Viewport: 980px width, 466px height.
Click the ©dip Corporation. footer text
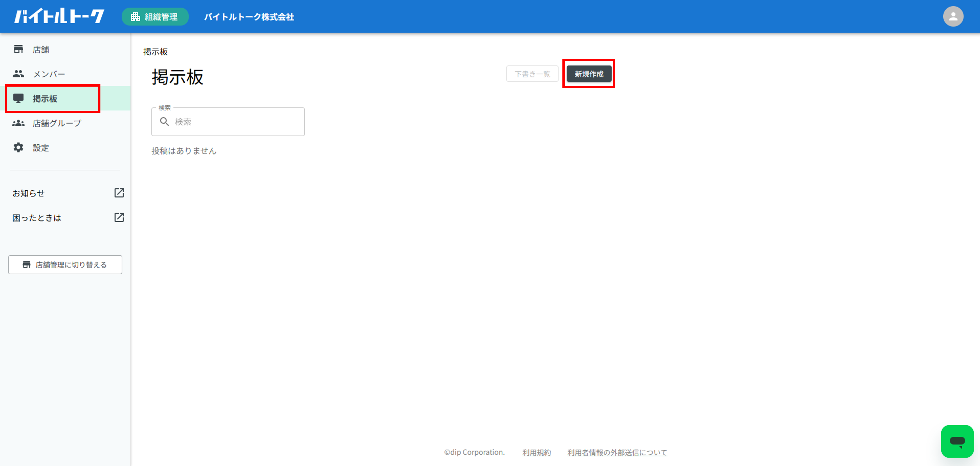474,452
